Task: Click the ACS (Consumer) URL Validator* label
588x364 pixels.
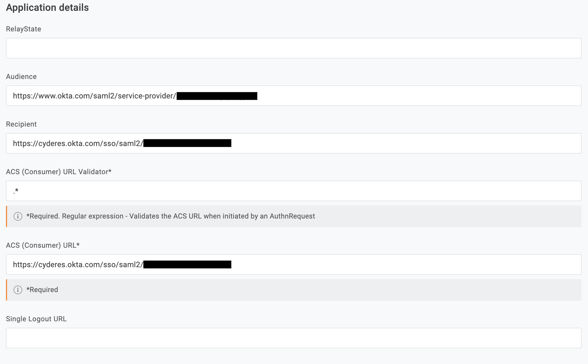Action: click(x=59, y=172)
